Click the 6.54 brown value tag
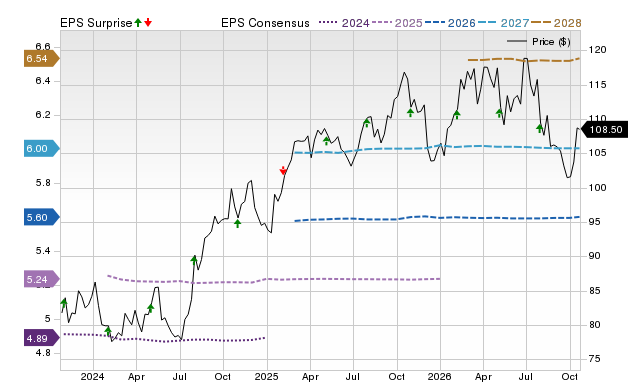Screen dimensions: 640x382 (x=42, y=58)
